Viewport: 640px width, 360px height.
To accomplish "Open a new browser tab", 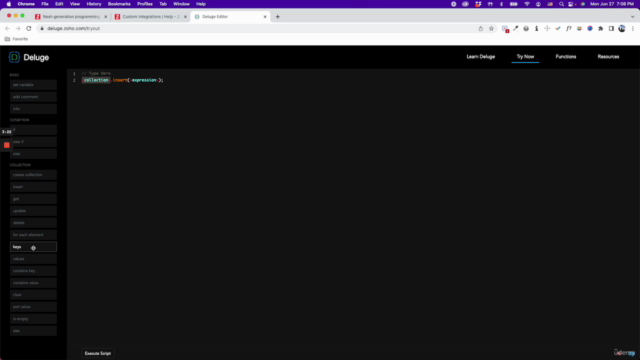I will pos(278,17).
